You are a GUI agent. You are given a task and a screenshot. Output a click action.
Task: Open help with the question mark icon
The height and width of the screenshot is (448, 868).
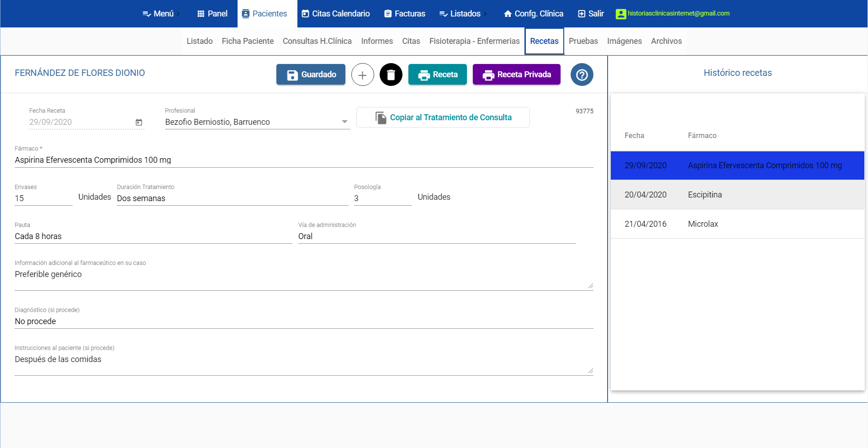582,75
